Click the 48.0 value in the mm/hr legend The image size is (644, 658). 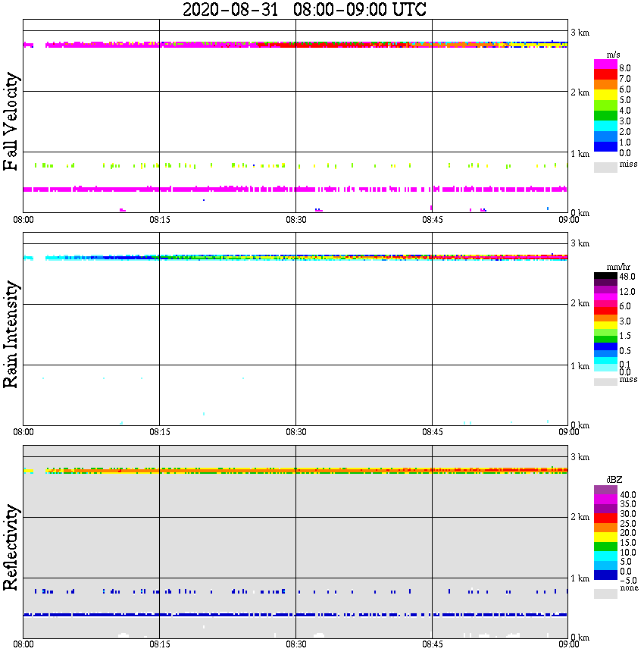pyautogui.click(x=627, y=277)
